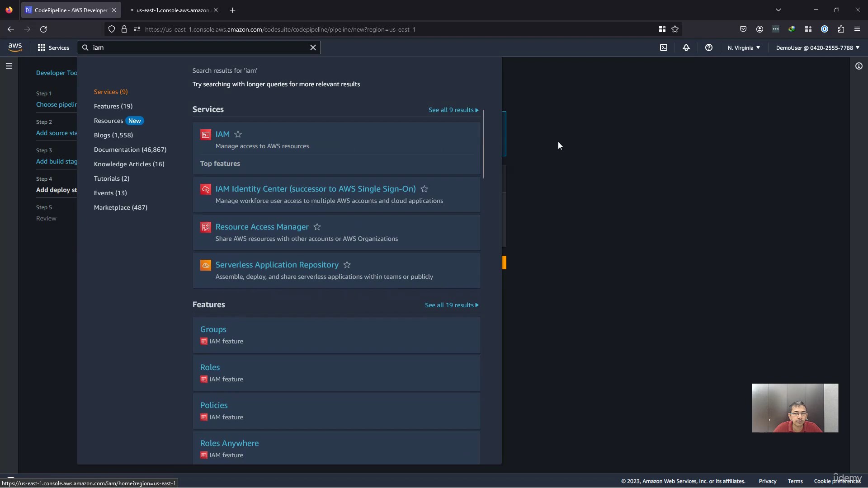Open the notifications bell
Image resolution: width=868 pixels, height=488 pixels.
pyautogui.click(x=686, y=47)
